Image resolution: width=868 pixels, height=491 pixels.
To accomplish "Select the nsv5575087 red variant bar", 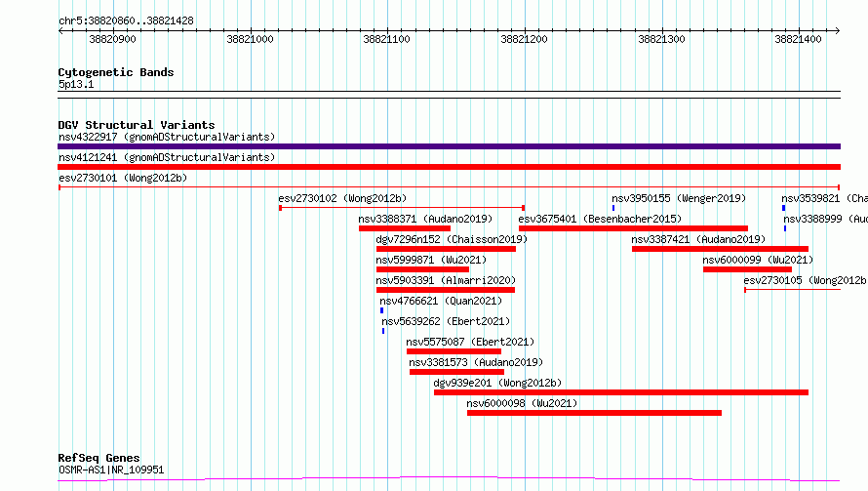I will 454,351.
